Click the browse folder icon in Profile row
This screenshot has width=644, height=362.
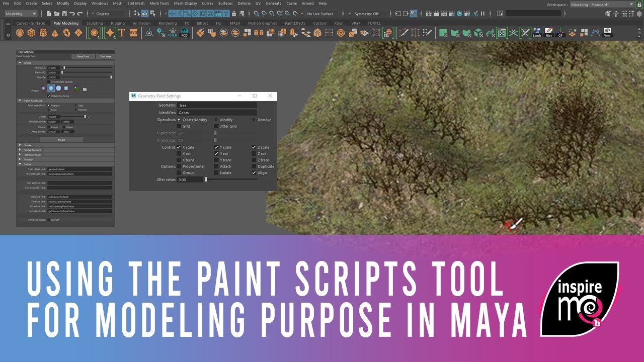pyautogui.click(x=85, y=89)
